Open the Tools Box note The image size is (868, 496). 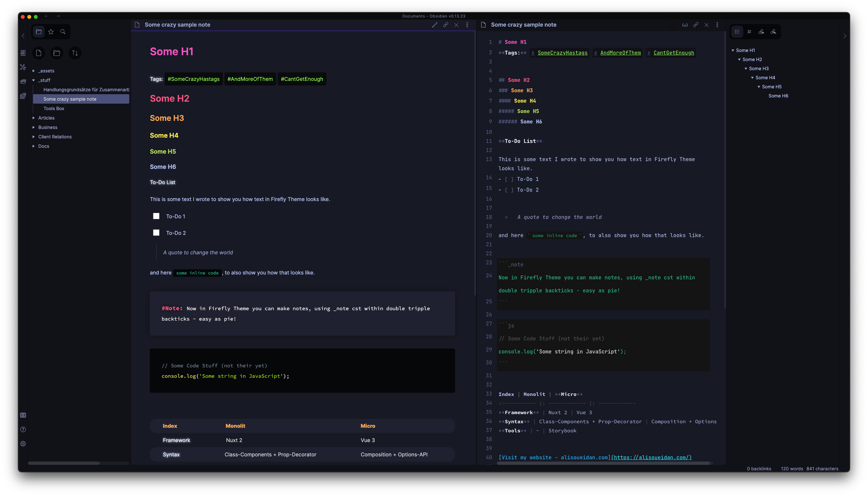54,108
